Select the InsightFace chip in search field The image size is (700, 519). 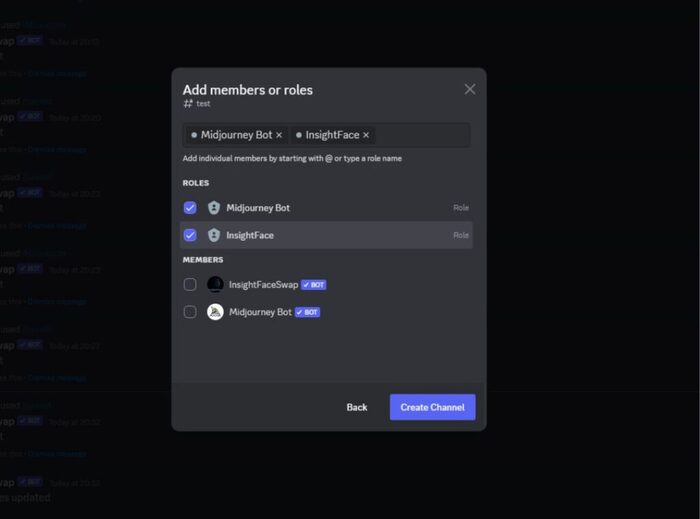coord(332,135)
